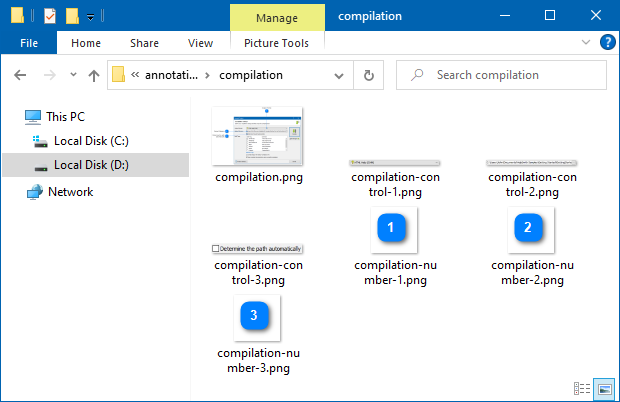Click the New folder icon in title bar
The width and height of the screenshot is (620, 402).
[72, 16]
